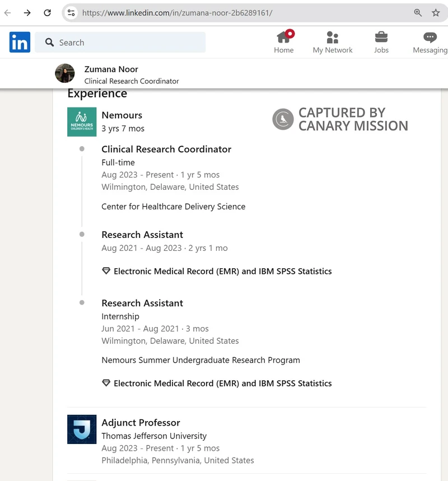Open EMR and SPSS skills link under Aug 2021 - Aug 2023

(x=223, y=271)
